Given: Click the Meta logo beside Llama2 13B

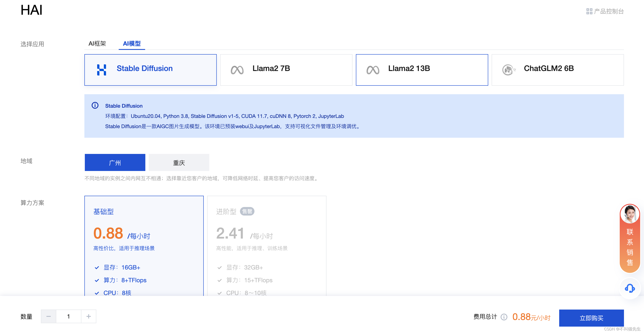Looking at the screenshot, I should [x=373, y=70].
